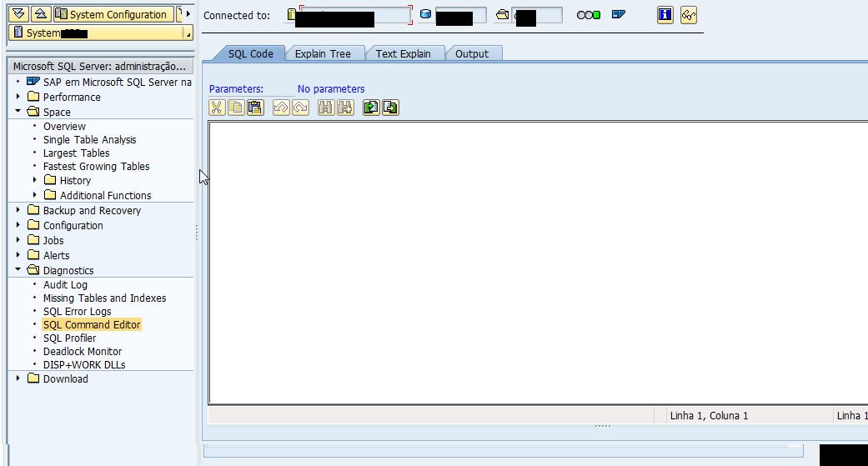Click the database name field beside cylinder icon
The width and height of the screenshot is (868, 466).
[x=460, y=15]
